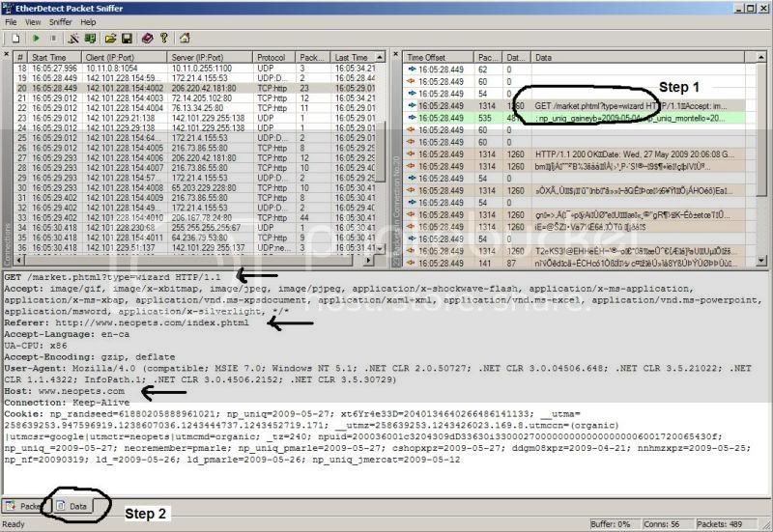This screenshot has height=532, width=773.
Task: Open the help book icon
Action: coord(147,39)
